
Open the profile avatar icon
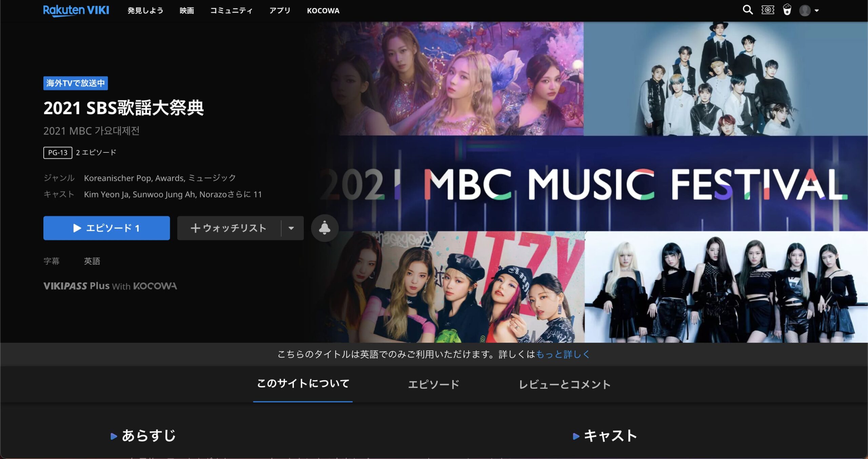pyautogui.click(x=805, y=11)
